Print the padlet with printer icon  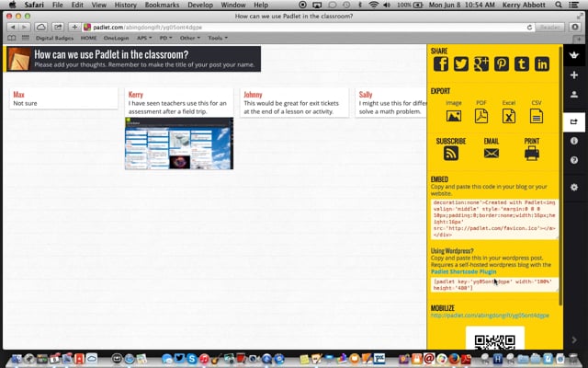coord(532,154)
